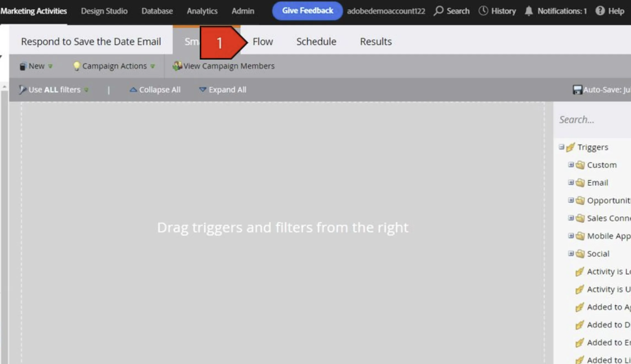The width and height of the screenshot is (631, 364).
Task: Select the Added to E... trigger row
Action: pyautogui.click(x=603, y=343)
